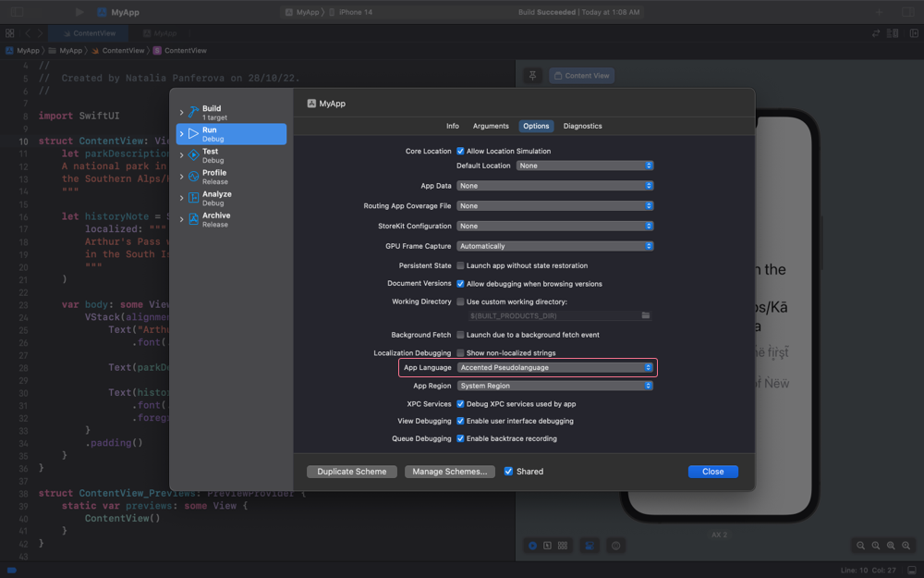This screenshot has width=924, height=578.
Task: Expand the Test disclosure chevron
Action: click(x=181, y=155)
